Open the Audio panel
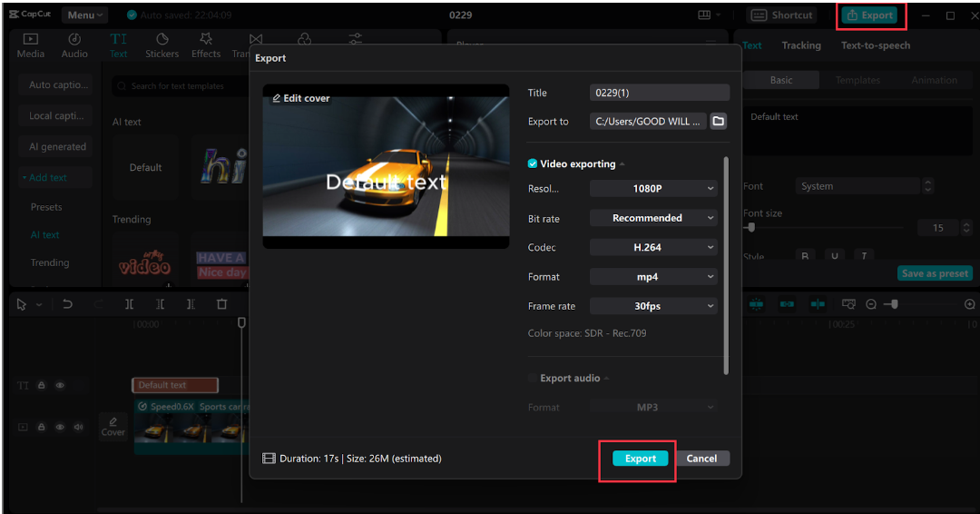 pyautogui.click(x=74, y=45)
